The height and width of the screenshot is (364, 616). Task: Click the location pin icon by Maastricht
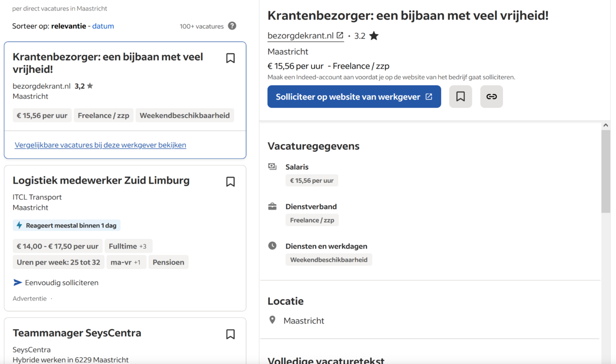click(x=272, y=320)
